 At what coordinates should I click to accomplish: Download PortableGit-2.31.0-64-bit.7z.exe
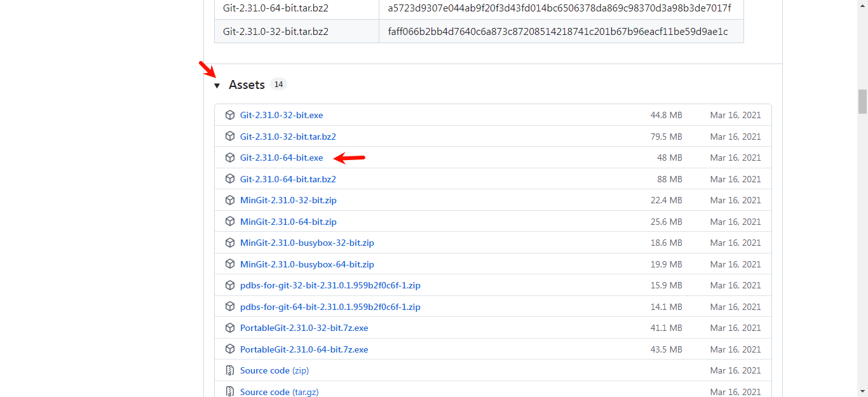[x=304, y=349]
